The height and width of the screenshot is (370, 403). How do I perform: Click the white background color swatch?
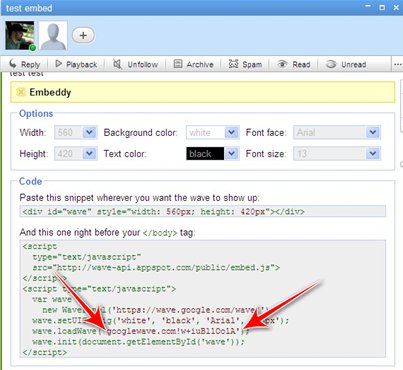pyautogui.click(x=205, y=132)
